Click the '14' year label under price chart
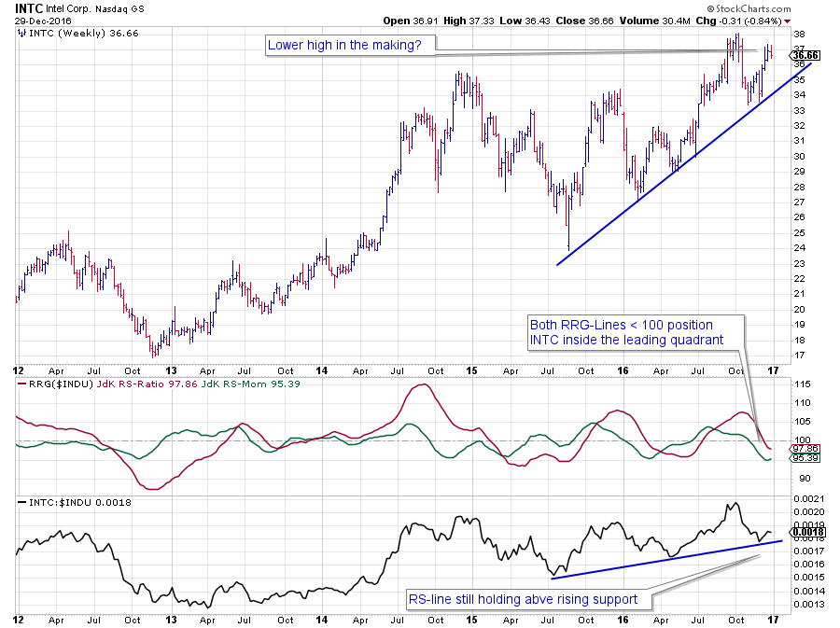The image size is (840, 628). (x=321, y=371)
